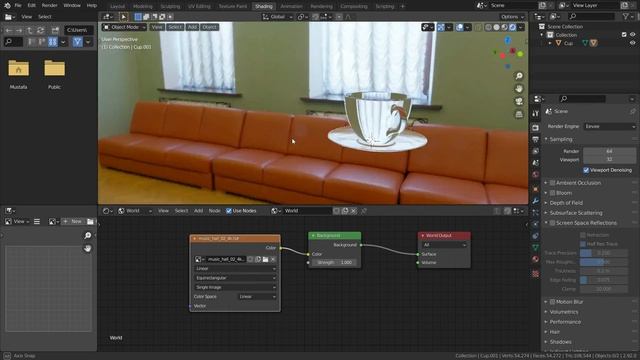
Task: Toggle file browser filter funnel
Action: pos(78,42)
